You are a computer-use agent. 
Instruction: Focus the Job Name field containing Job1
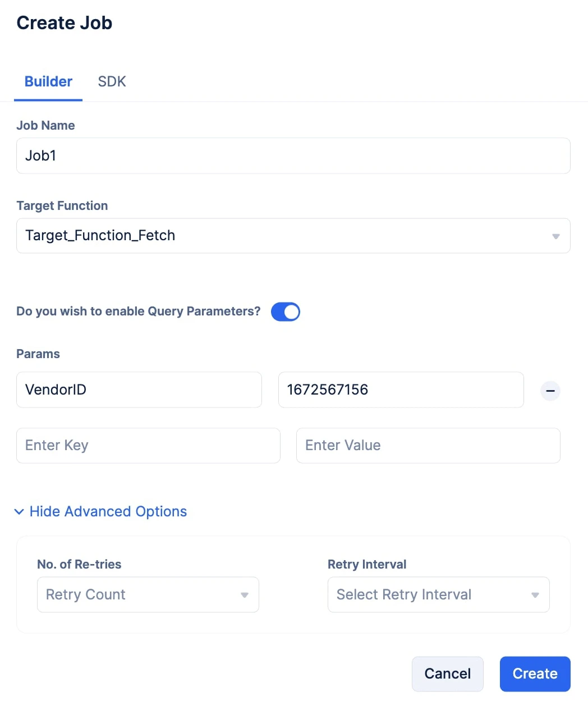[x=293, y=155]
